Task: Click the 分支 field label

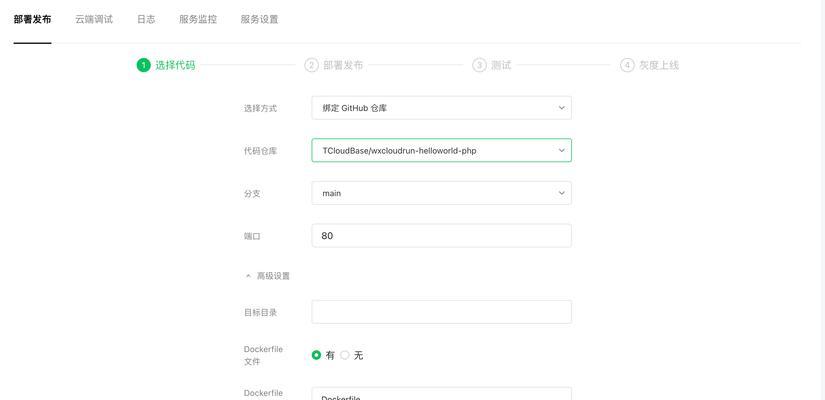Action: [x=252, y=194]
